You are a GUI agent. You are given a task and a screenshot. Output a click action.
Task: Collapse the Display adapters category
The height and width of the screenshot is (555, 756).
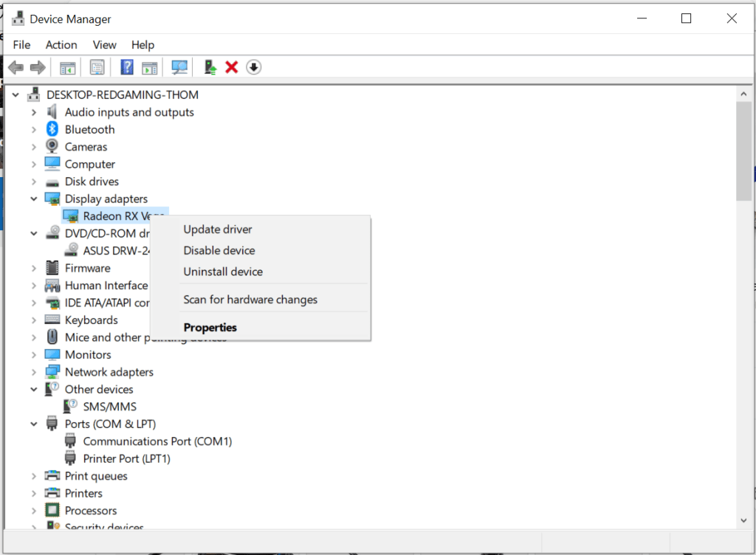[x=34, y=199]
